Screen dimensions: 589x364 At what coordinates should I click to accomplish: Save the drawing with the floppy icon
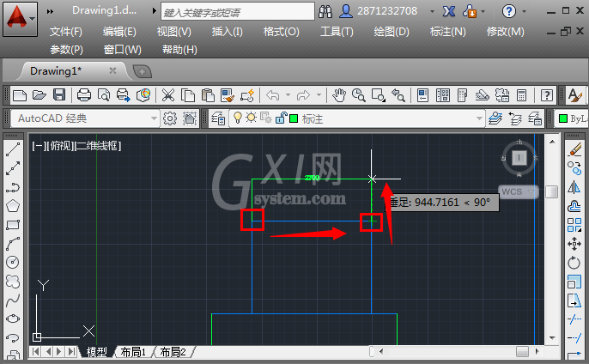click(59, 95)
